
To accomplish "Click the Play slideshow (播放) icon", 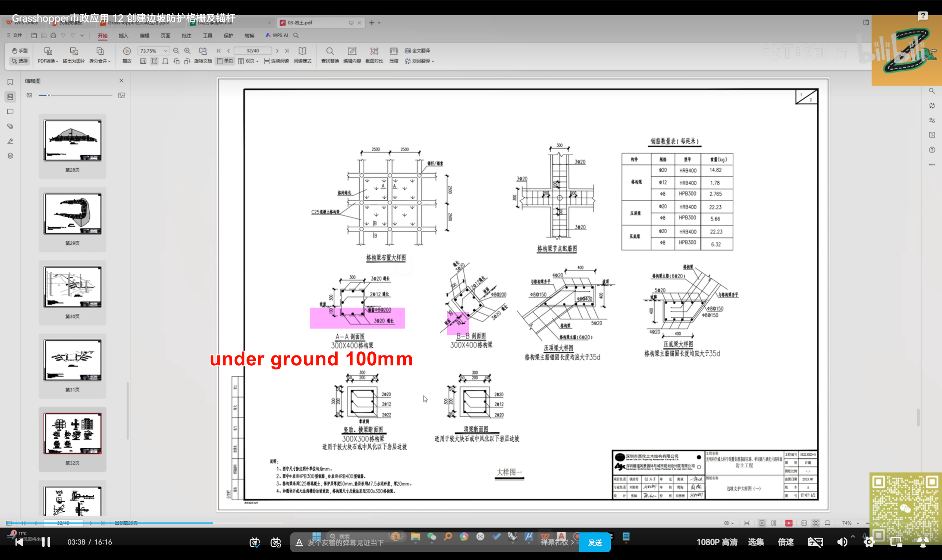I will 127,51.
